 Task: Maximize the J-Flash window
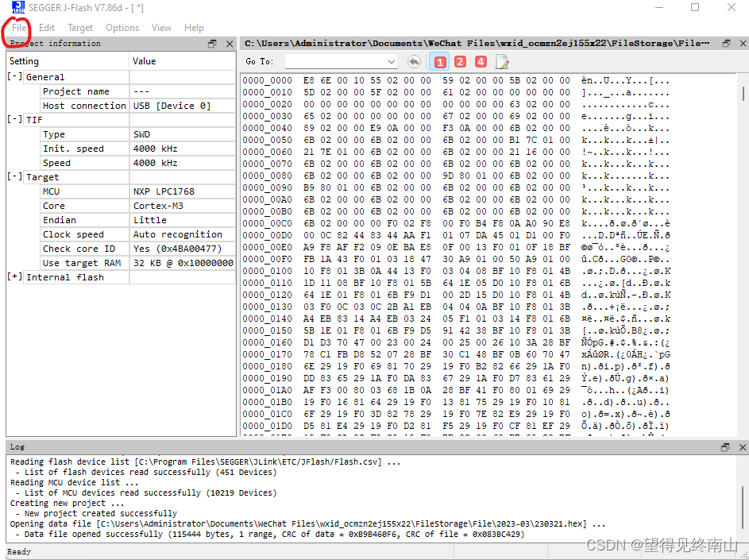click(x=695, y=7)
